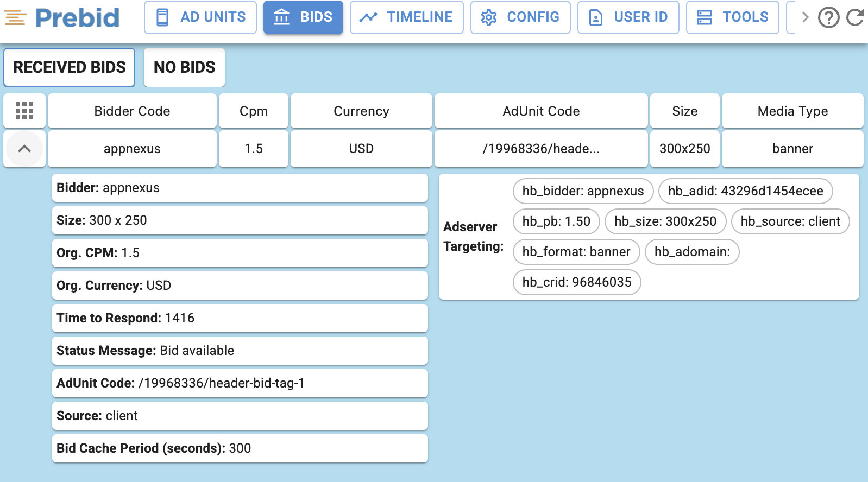
Task: Open the help question mark icon
Action: click(828, 18)
